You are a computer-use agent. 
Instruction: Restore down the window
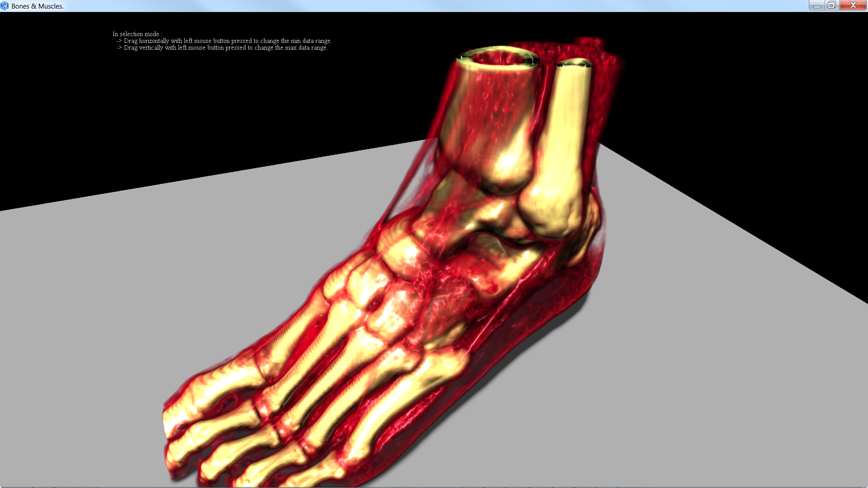[x=832, y=5]
